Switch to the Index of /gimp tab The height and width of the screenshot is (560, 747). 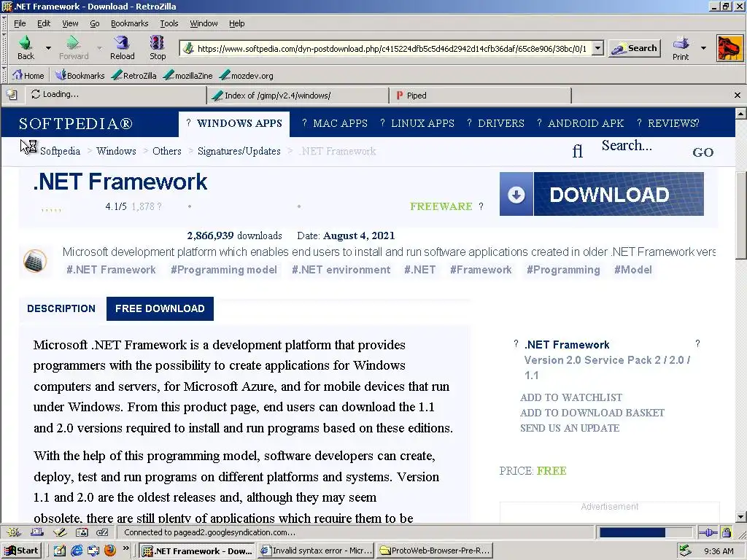click(x=298, y=96)
